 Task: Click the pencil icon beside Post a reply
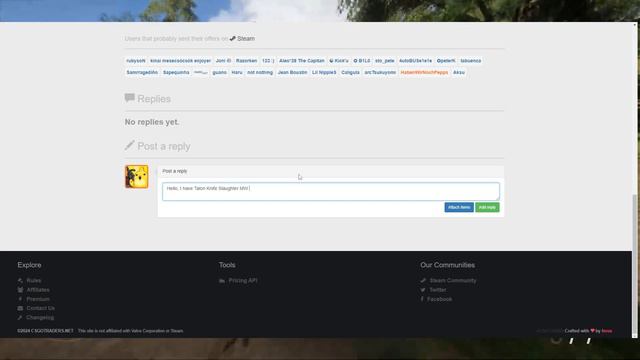pos(129,145)
